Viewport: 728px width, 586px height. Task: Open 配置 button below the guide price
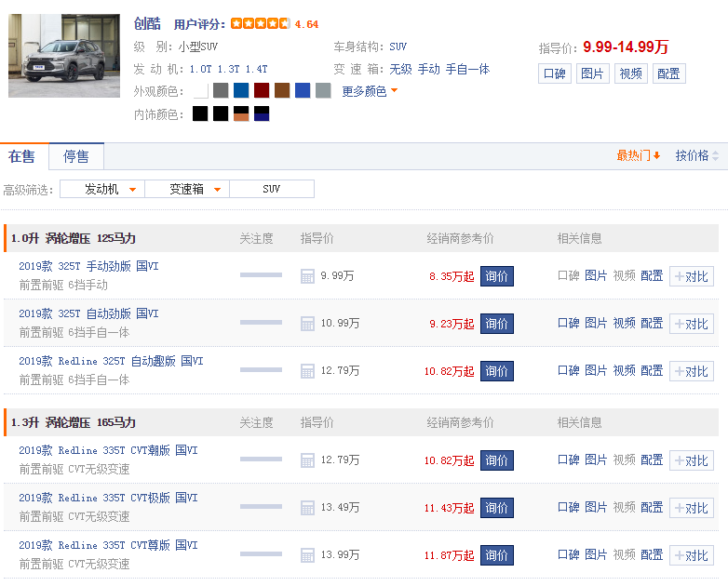click(x=667, y=73)
